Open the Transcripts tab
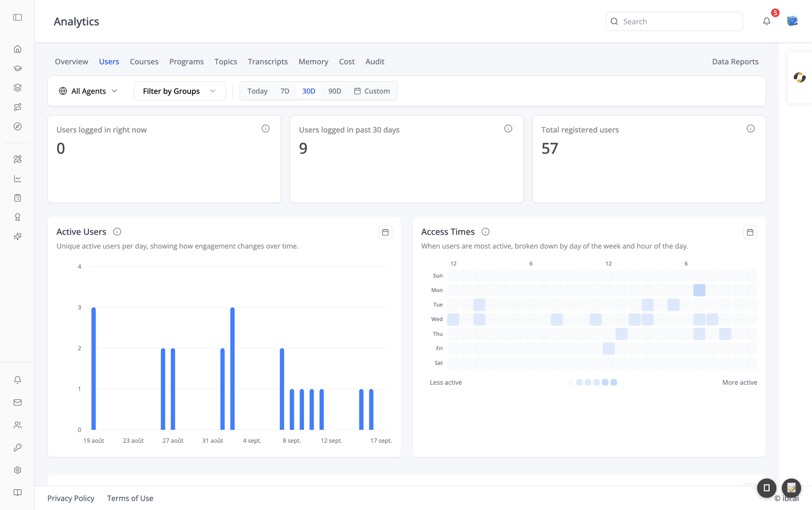Viewport: 812px width, 510px height. click(x=267, y=62)
